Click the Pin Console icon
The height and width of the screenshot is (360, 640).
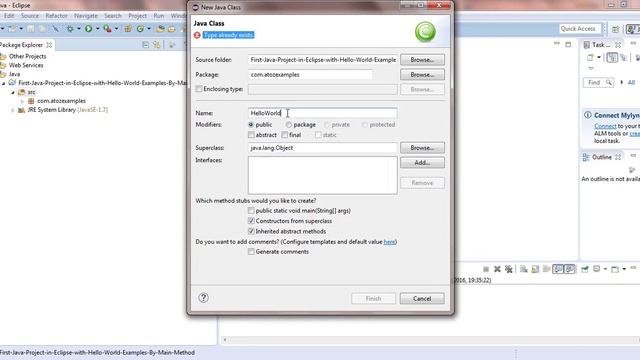(584, 269)
